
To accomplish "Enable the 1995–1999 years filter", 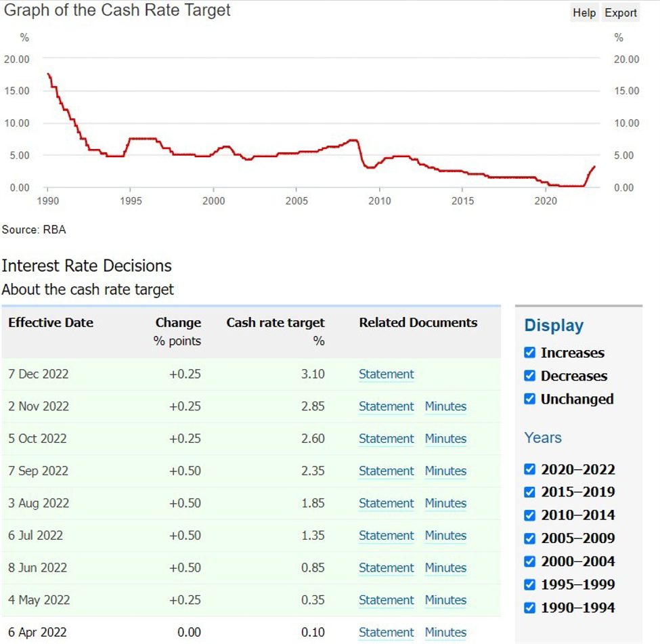I will (x=529, y=584).
